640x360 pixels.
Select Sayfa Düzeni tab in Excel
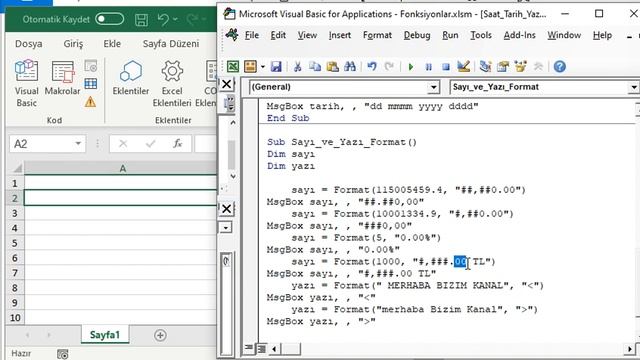[x=171, y=44]
